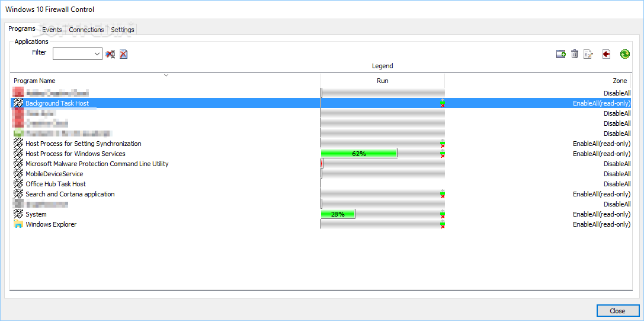Click the red arrow import icon

point(607,54)
